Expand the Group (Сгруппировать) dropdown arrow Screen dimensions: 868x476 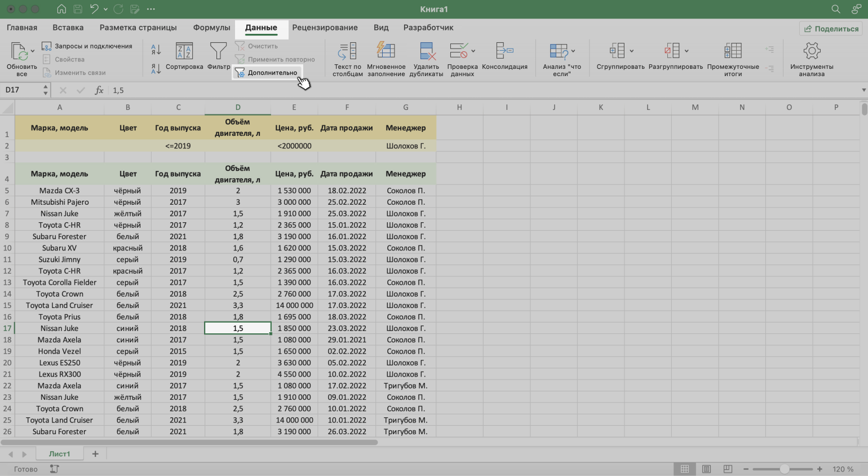pyautogui.click(x=631, y=51)
